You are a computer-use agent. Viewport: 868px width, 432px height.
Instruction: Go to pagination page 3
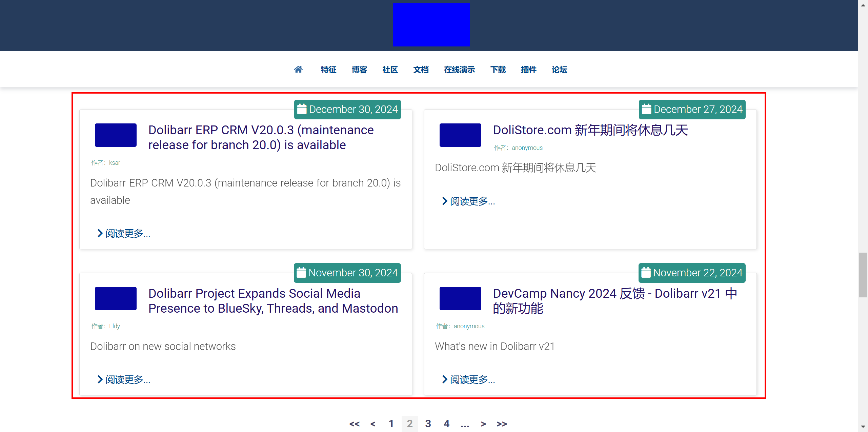click(428, 424)
